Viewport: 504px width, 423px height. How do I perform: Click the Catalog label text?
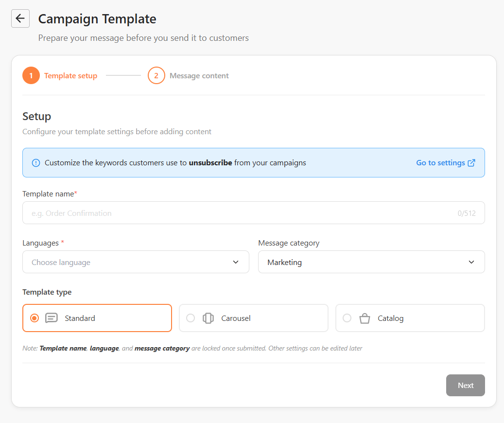point(391,318)
